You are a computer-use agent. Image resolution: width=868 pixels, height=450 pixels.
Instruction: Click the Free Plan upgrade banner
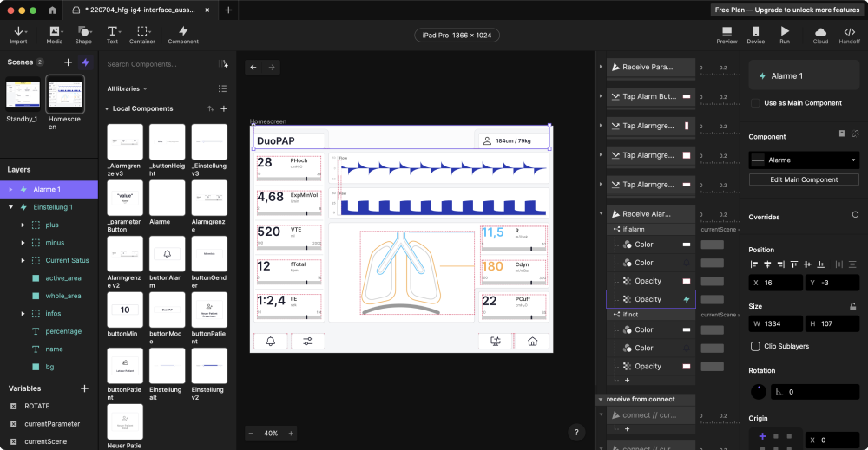pyautogui.click(x=786, y=10)
